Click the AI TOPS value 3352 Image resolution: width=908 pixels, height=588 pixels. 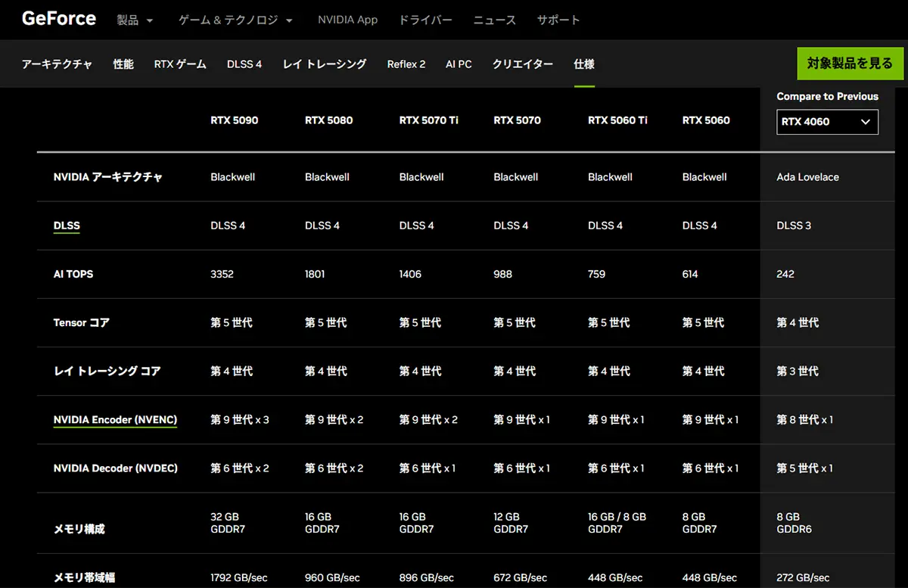click(x=224, y=274)
